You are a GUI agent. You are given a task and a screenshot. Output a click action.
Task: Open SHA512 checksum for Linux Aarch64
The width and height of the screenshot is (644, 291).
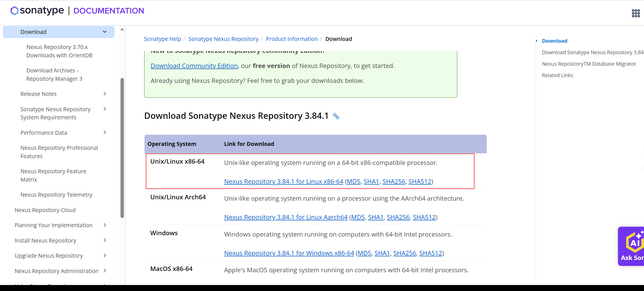(424, 217)
